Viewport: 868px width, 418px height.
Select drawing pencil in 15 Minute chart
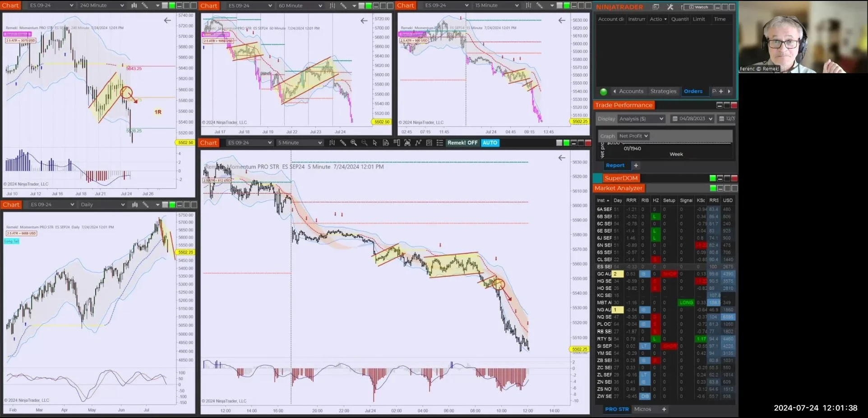tap(540, 5)
